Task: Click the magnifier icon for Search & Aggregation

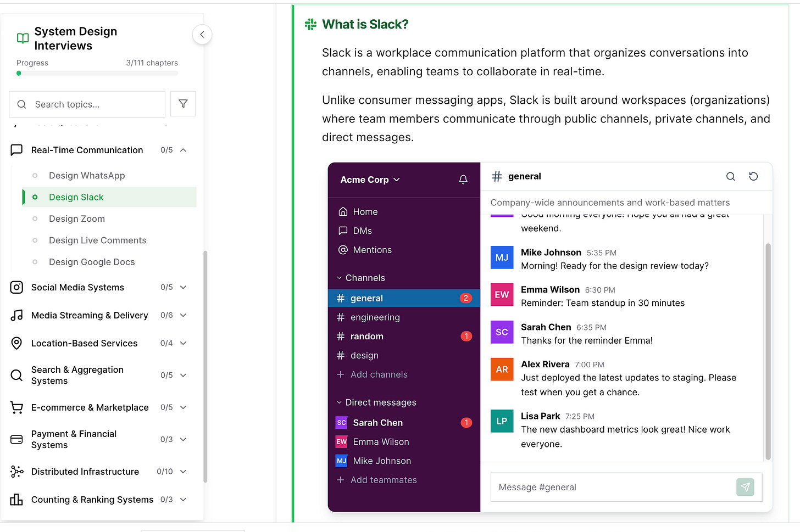Action: click(x=16, y=375)
